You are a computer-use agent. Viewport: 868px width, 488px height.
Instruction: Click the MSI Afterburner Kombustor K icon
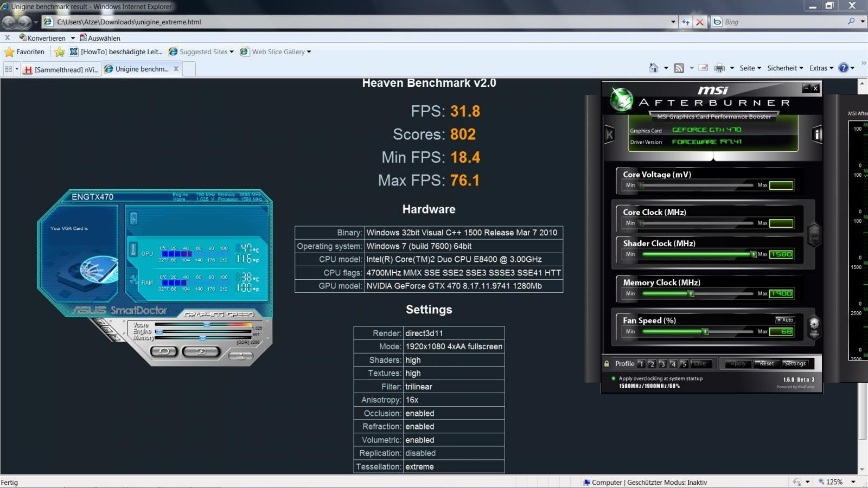tap(609, 134)
